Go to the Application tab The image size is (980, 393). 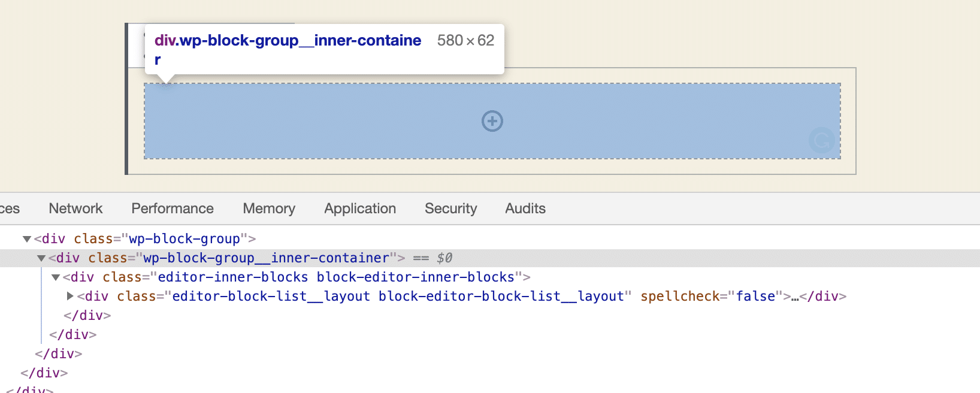coord(360,208)
